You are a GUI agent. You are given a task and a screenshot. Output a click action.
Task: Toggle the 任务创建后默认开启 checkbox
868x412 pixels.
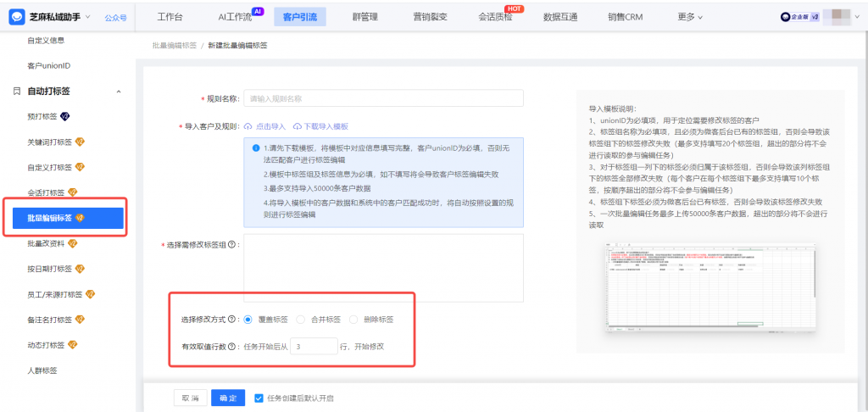[x=259, y=398]
